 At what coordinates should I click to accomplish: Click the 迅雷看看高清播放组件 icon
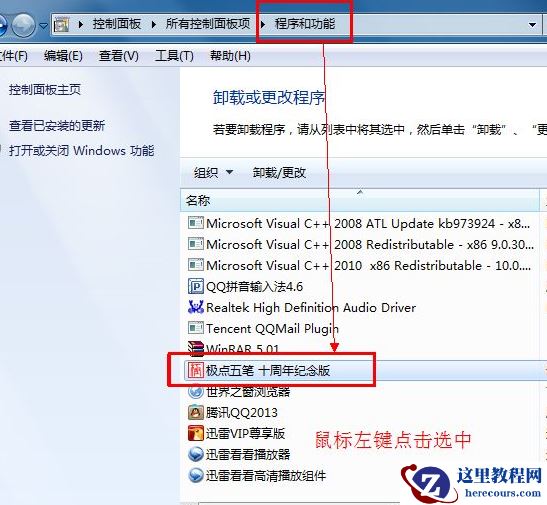point(196,475)
